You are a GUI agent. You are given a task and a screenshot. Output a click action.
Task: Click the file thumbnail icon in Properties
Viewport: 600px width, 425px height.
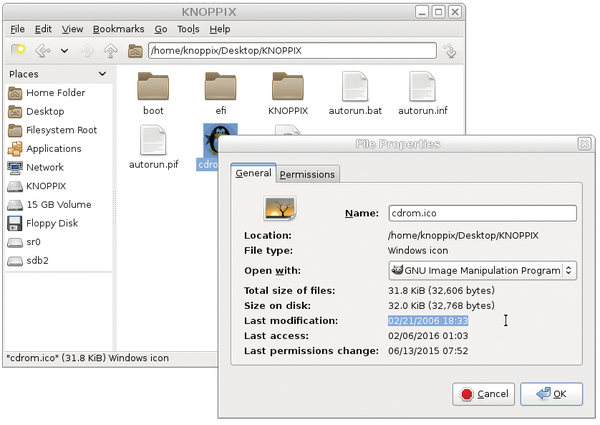280,208
